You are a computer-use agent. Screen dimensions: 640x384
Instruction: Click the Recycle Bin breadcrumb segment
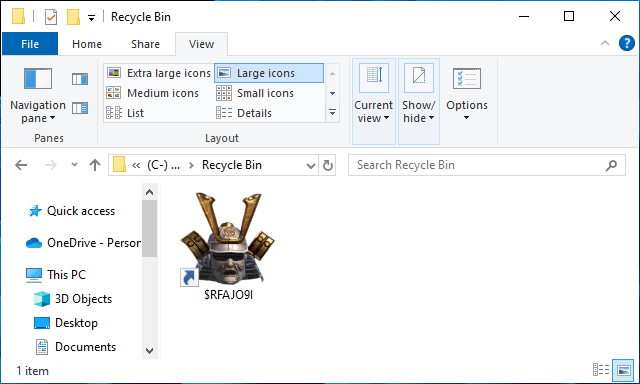(232, 165)
